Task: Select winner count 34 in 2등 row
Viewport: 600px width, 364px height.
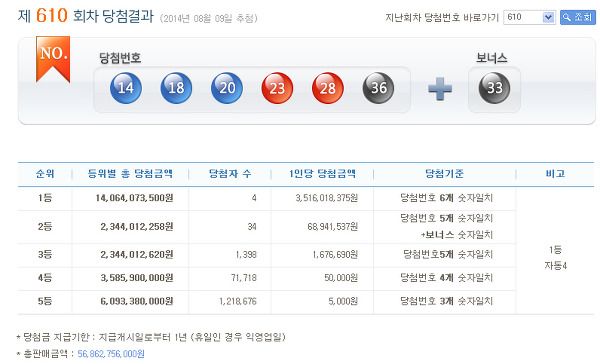Action: [x=252, y=227]
